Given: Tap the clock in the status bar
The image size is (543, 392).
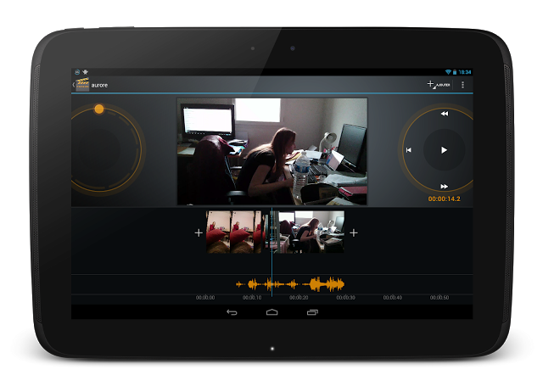Looking at the screenshot, I should (x=465, y=72).
